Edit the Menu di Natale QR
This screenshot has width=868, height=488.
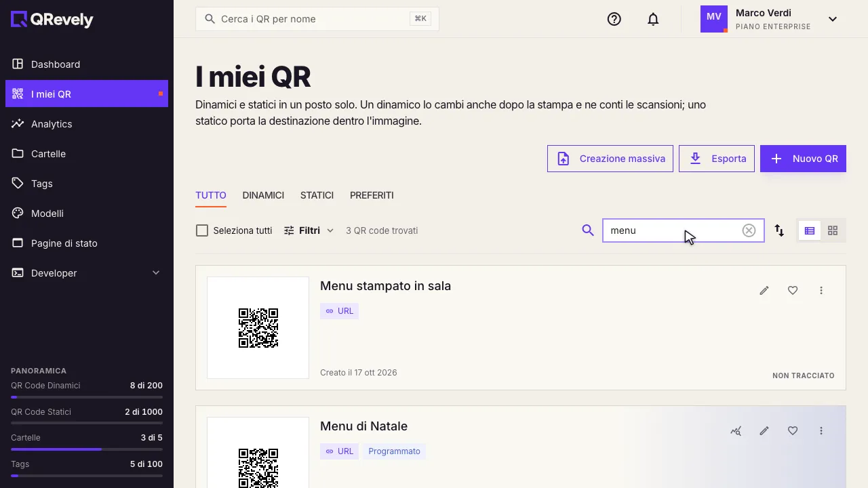764,431
